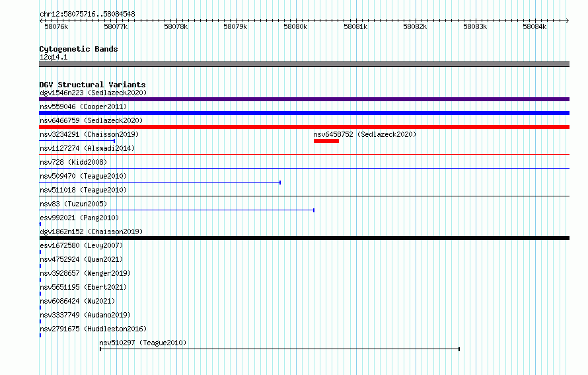This screenshot has width=588, height=375.
Task: Open the nsv511018 (Teague2010) label
Action: [x=83, y=190]
